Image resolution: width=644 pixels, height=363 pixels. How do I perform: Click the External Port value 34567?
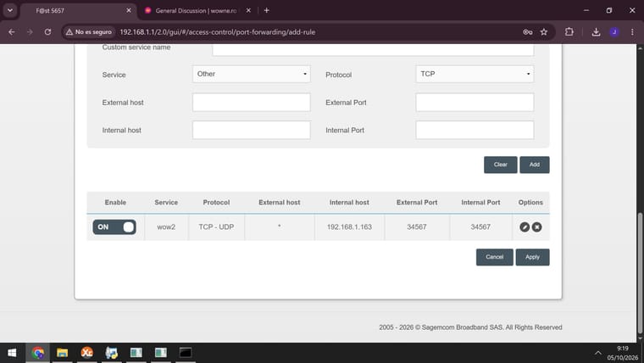[x=416, y=227]
